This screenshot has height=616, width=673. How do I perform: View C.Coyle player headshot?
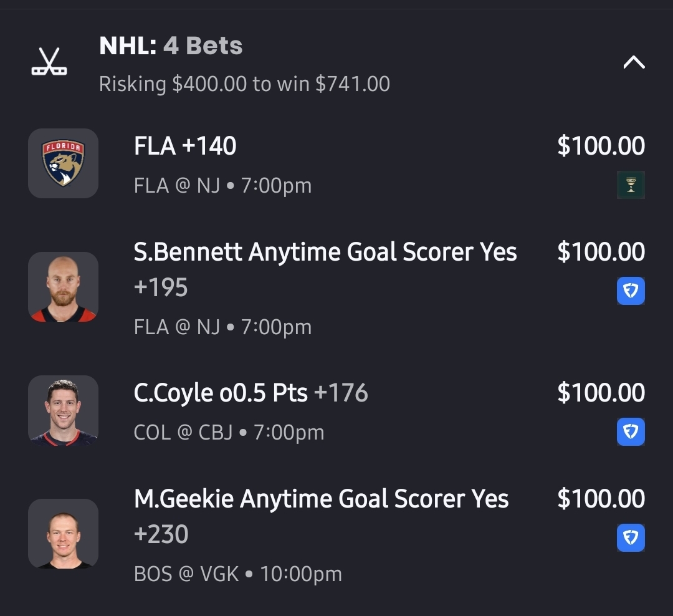pyautogui.click(x=63, y=410)
